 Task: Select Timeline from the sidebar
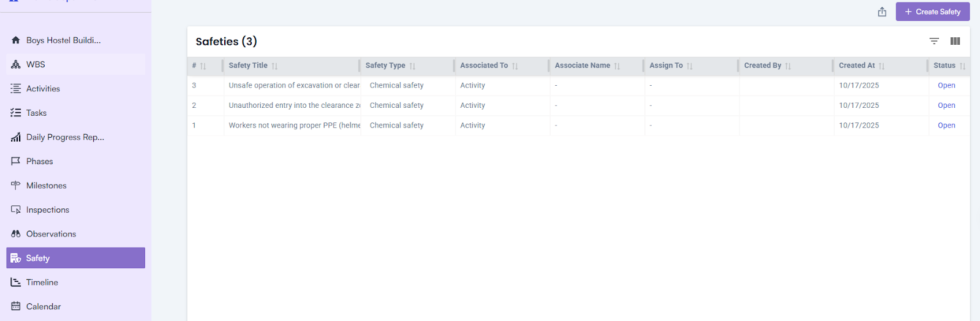click(x=42, y=282)
